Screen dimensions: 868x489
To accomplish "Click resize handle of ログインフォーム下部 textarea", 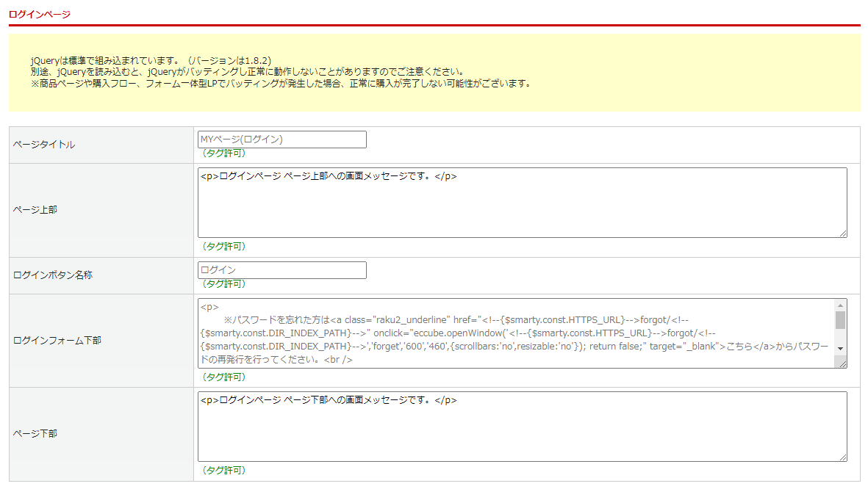I will [842, 363].
